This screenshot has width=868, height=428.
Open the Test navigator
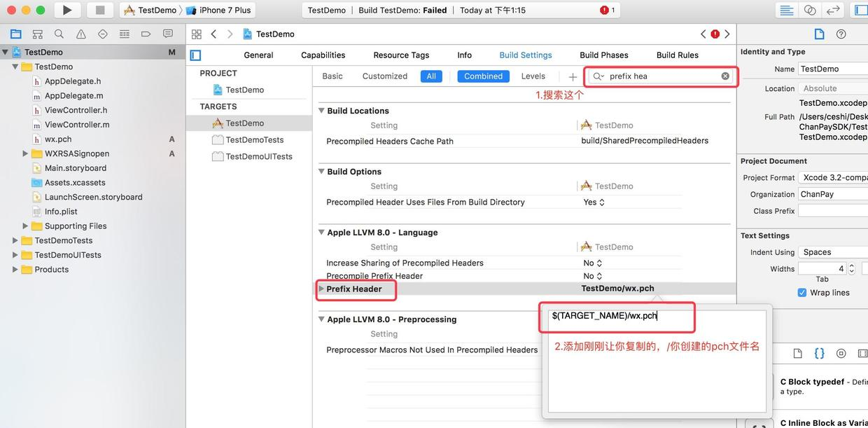[103, 34]
